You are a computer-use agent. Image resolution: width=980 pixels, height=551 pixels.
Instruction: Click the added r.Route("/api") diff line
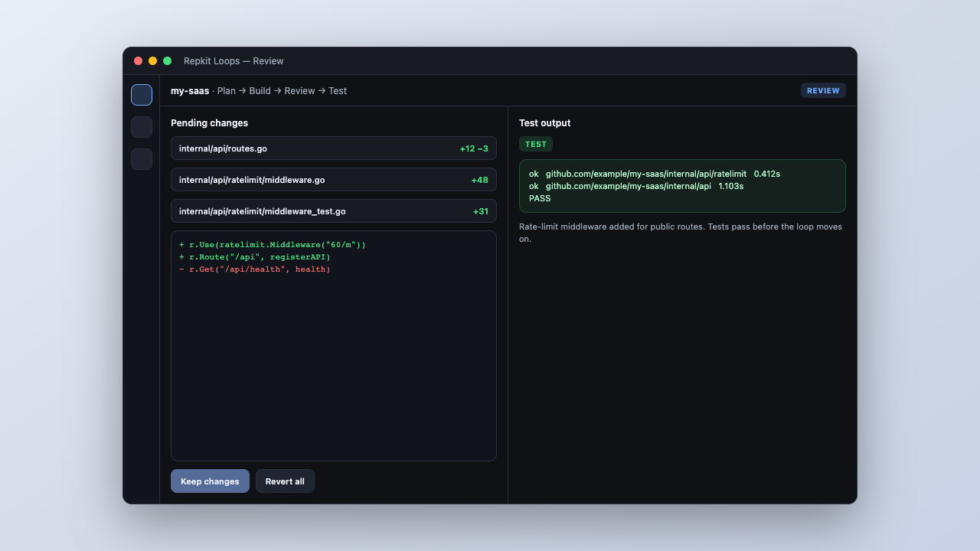255,257
